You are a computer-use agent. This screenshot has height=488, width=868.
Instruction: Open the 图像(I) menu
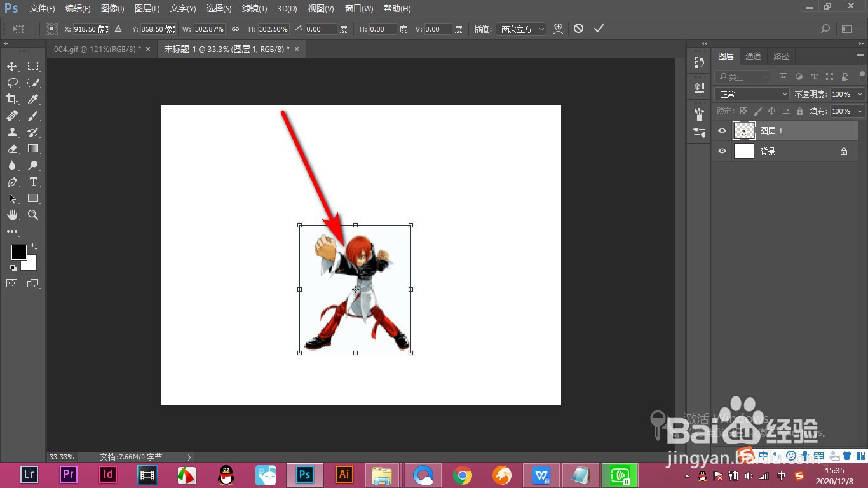[113, 9]
